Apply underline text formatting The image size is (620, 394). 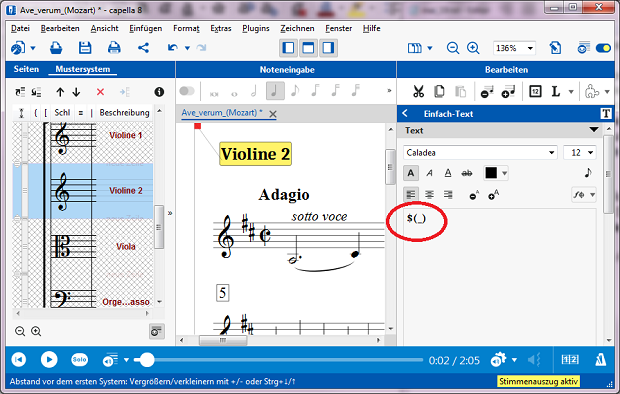(x=448, y=173)
